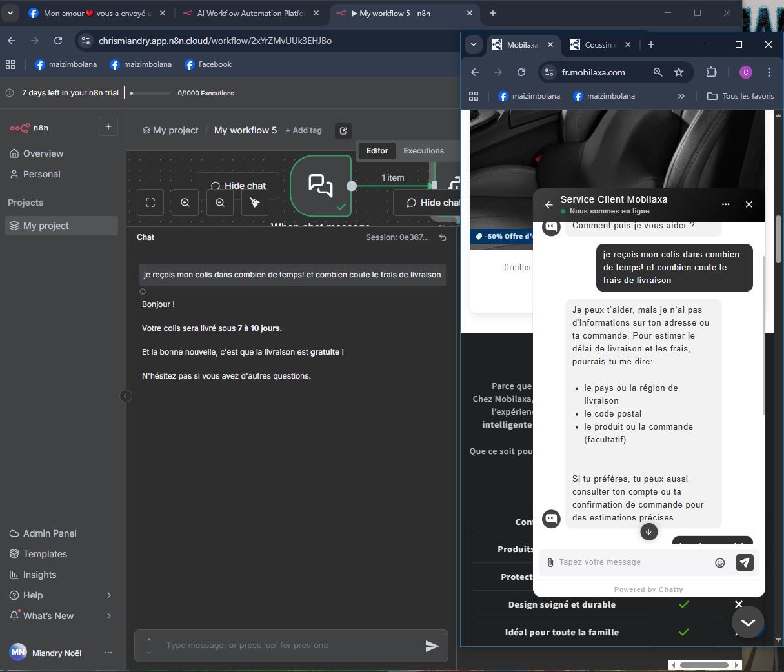Hide the chat panel
Viewport: 784px width, 672px height.
pyautogui.click(x=238, y=186)
